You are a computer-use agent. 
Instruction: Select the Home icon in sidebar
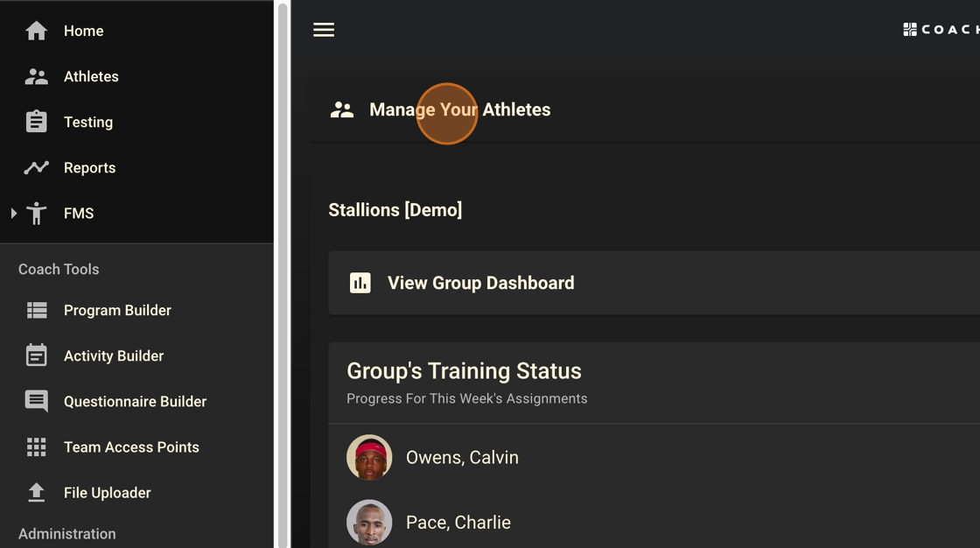coord(36,30)
